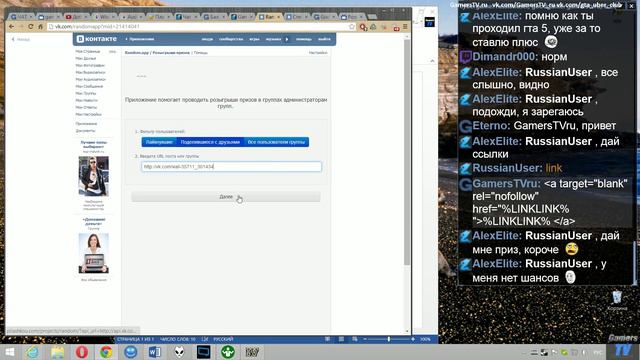Image resolution: width=640 pixels, height=360 pixels.
Task: Select the 'Лайкнувшие' filter option
Action: point(160,142)
